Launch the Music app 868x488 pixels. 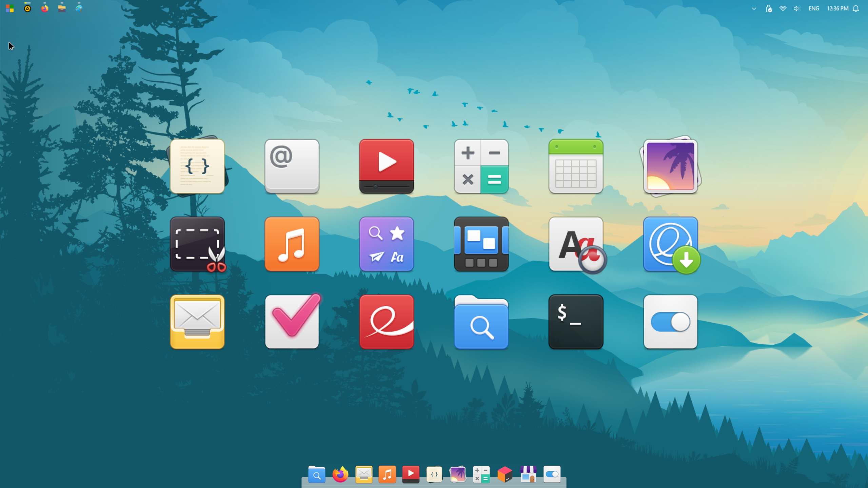pos(292,244)
